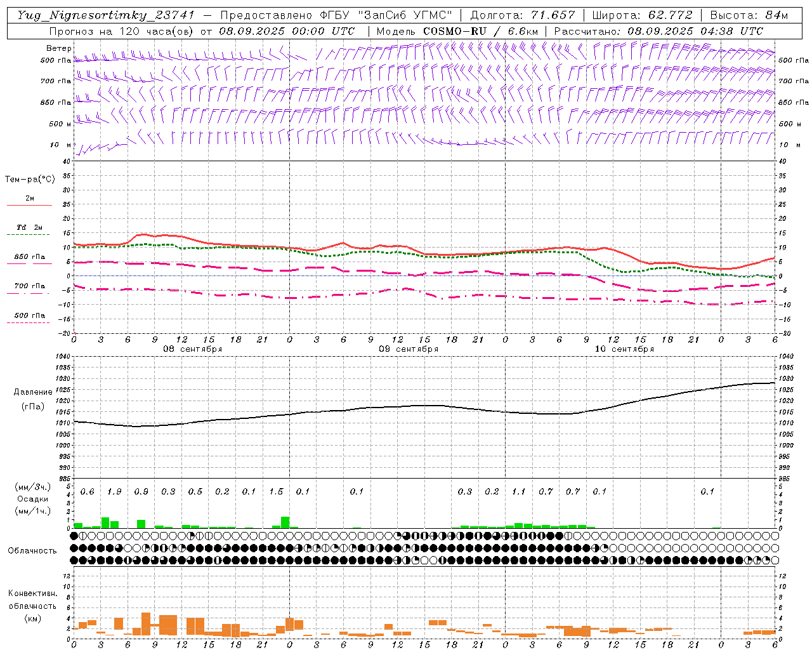This screenshot has height=650, width=812.
Task: Click the (км) convective height unit label
Action: 32,618
